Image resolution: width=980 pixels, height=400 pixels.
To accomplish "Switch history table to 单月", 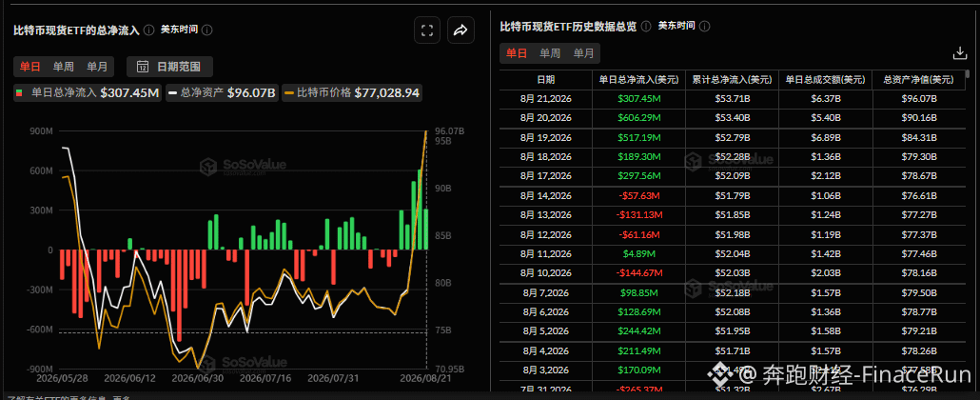I will coord(584,53).
